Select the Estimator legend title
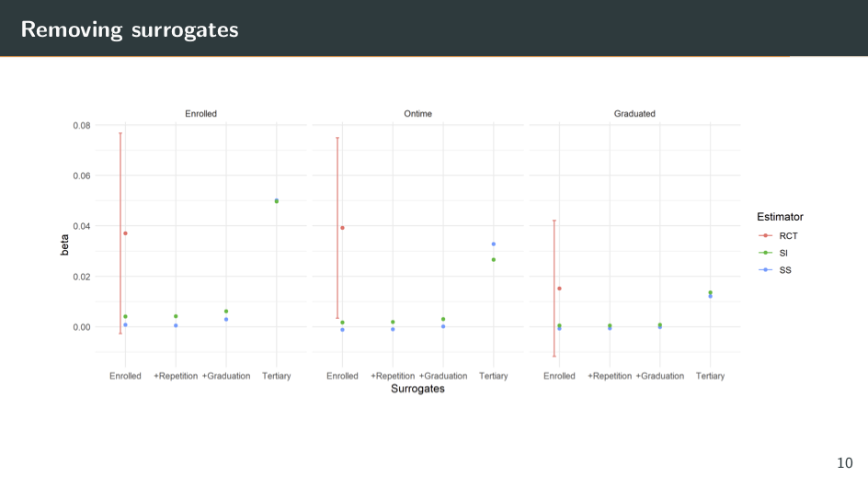 pyautogui.click(x=780, y=217)
